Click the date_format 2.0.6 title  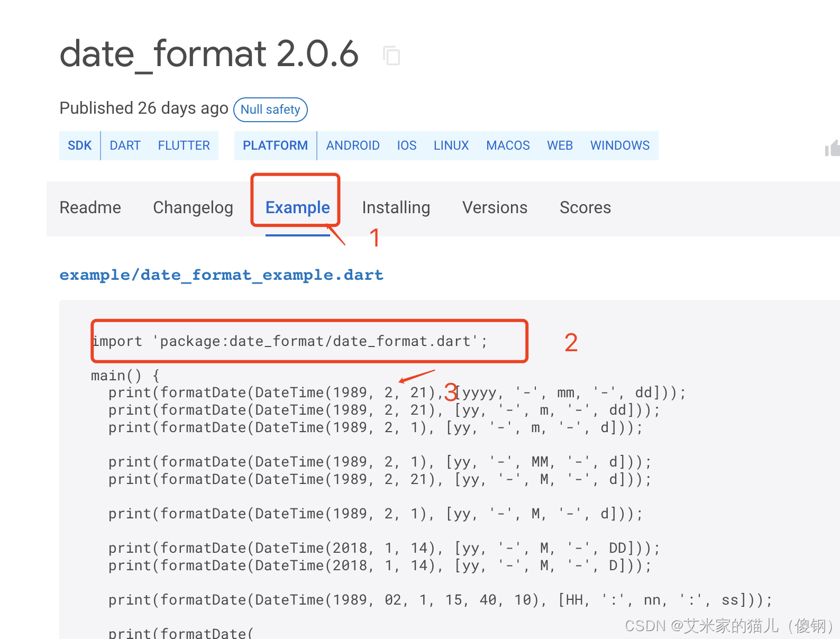[x=209, y=53]
